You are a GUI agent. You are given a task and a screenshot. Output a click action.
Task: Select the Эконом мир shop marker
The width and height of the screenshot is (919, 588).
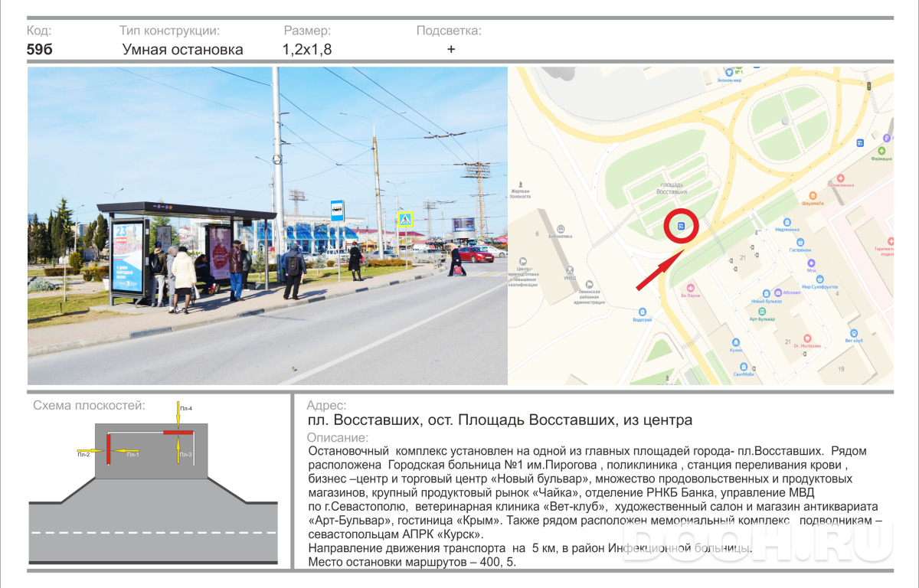[728, 73]
